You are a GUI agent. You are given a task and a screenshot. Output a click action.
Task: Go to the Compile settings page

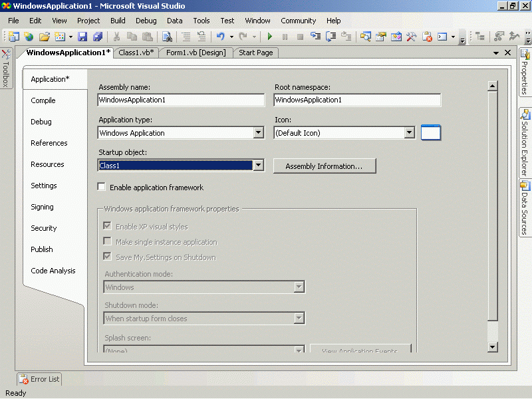click(43, 100)
